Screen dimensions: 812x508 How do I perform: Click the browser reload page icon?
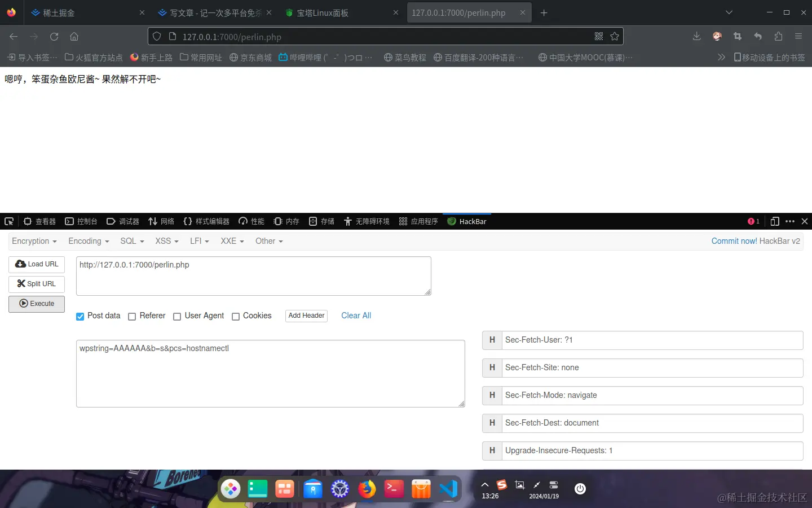pyautogui.click(x=54, y=37)
